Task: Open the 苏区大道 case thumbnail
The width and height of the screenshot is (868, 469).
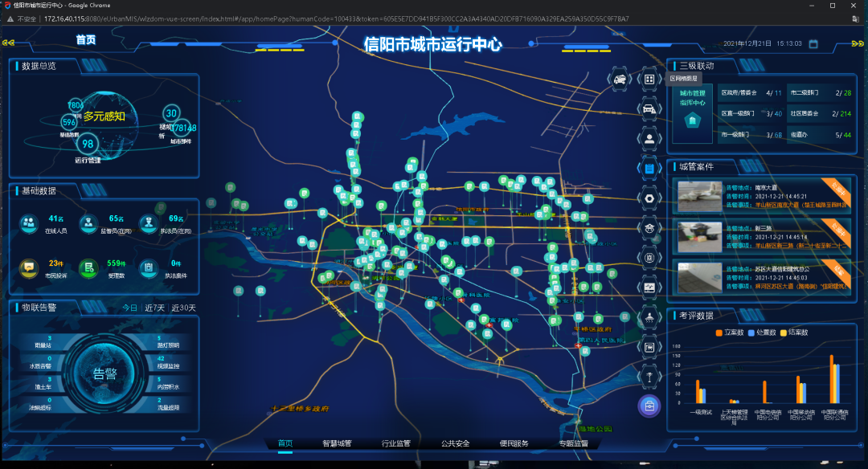Action: (x=700, y=278)
